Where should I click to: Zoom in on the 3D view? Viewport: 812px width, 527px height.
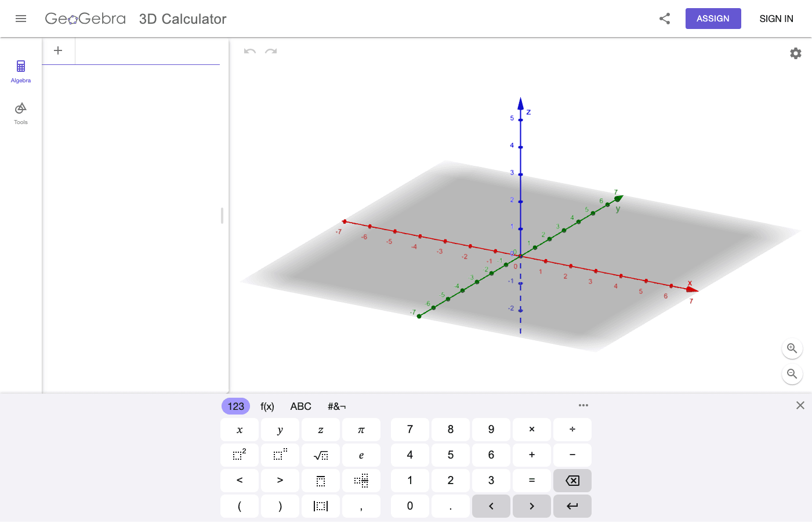[792, 348]
